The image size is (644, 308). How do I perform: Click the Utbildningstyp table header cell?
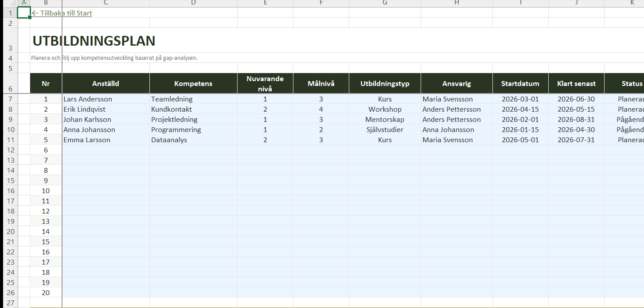385,83
